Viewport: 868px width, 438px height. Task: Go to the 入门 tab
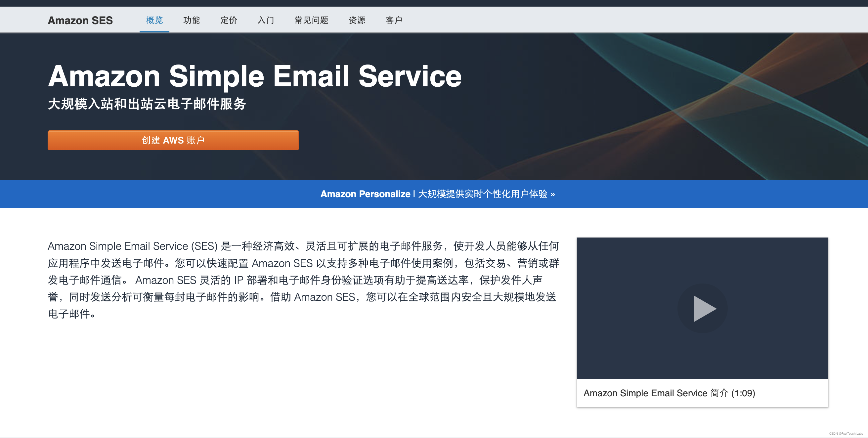pyautogui.click(x=266, y=20)
